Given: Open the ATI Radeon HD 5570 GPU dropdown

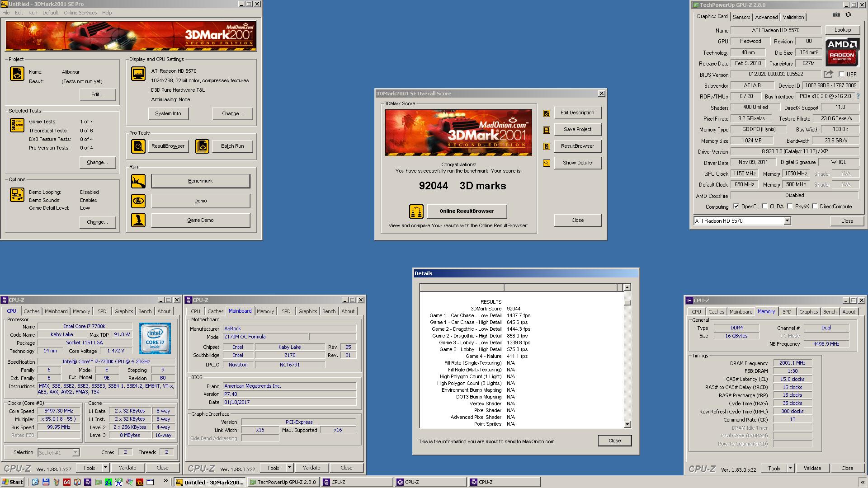Looking at the screenshot, I should click(787, 221).
